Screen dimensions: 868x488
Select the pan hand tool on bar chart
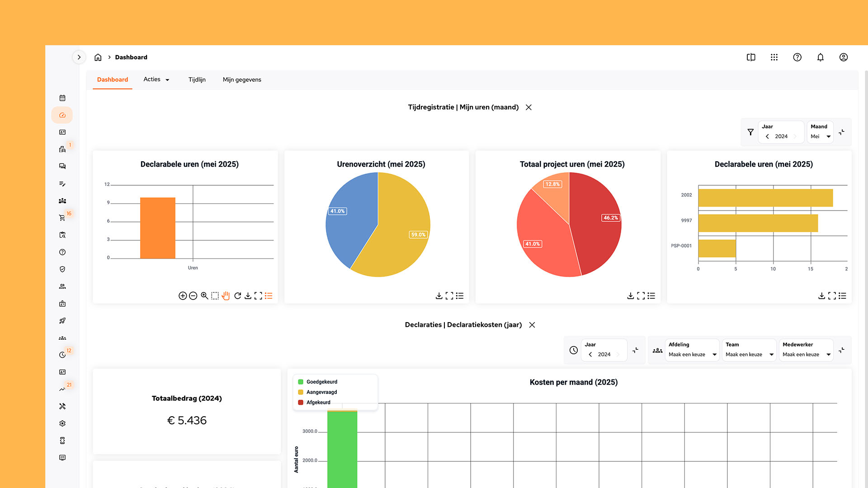[226, 296]
